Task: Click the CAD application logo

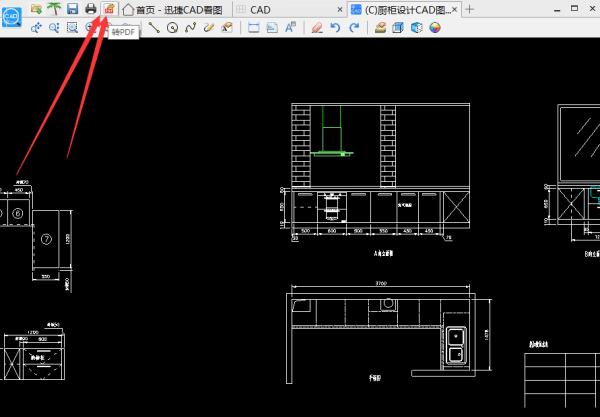Action: click(x=13, y=14)
